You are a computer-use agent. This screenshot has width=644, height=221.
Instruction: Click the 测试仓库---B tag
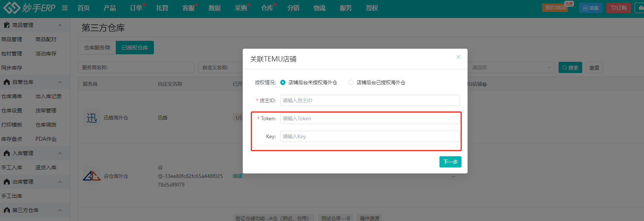tap(335, 218)
